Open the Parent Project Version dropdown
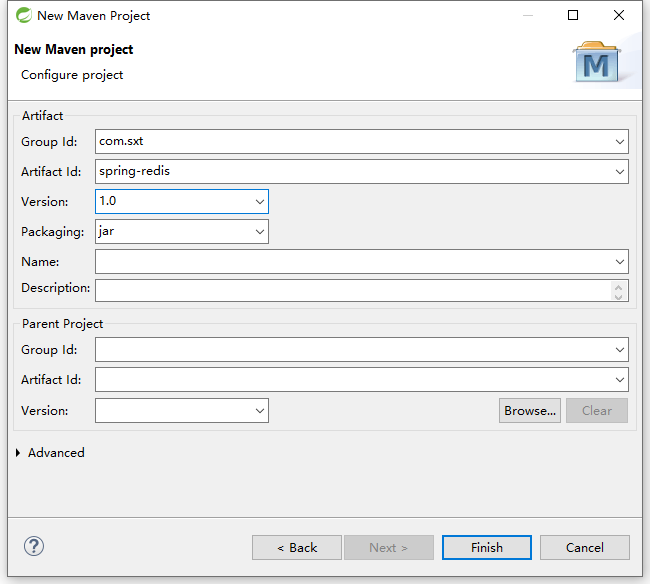Screen dimensions: 650x584 coord(260,411)
